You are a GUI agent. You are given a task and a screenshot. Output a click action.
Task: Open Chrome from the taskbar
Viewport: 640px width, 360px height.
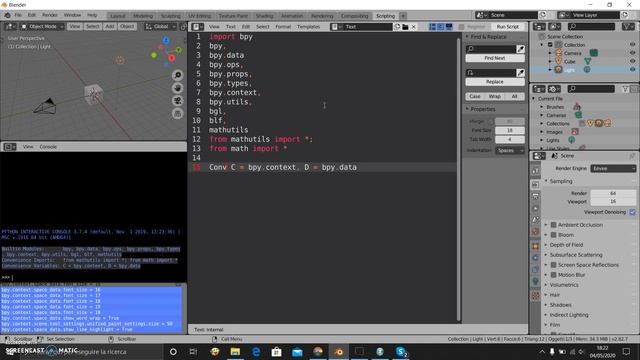click(318, 351)
